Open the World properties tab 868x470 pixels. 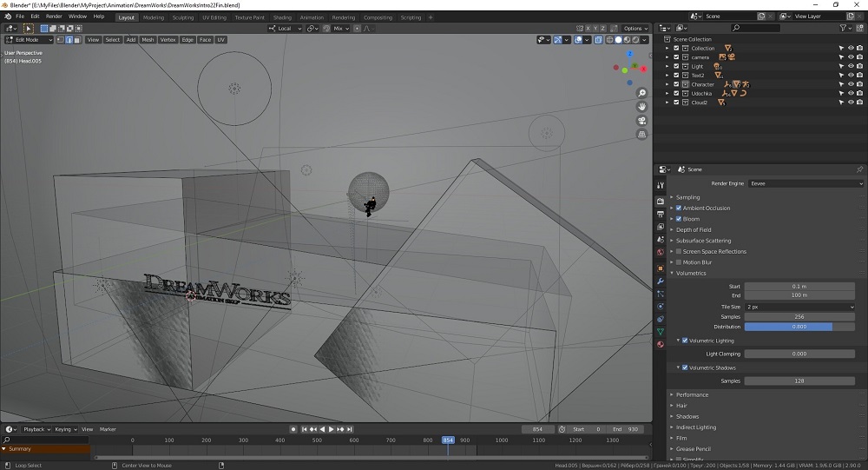(661, 252)
